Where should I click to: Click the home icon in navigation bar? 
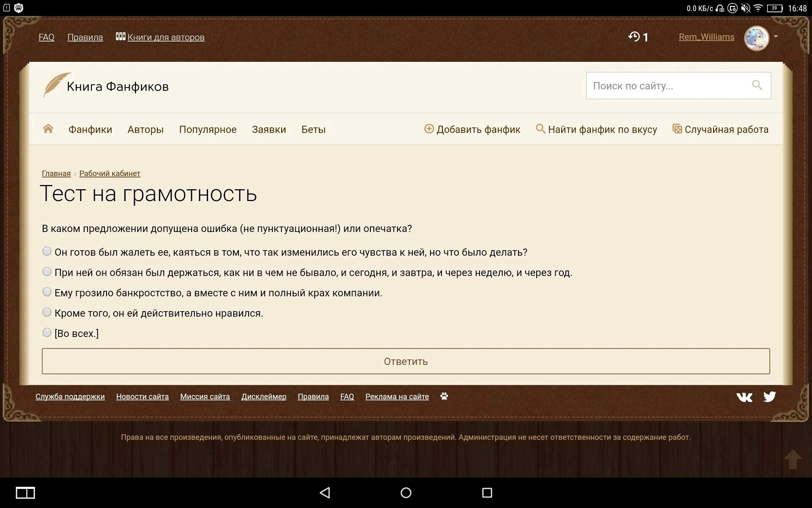[48, 130]
